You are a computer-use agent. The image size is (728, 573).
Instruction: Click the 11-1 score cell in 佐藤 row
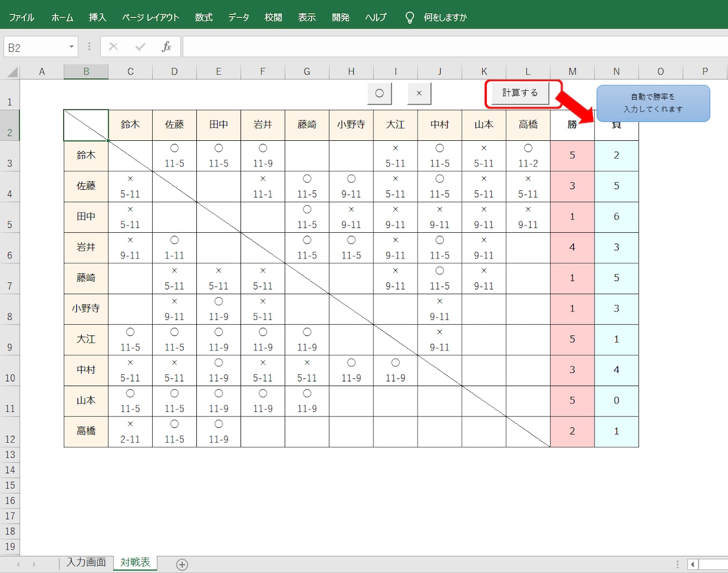coord(263,186)
